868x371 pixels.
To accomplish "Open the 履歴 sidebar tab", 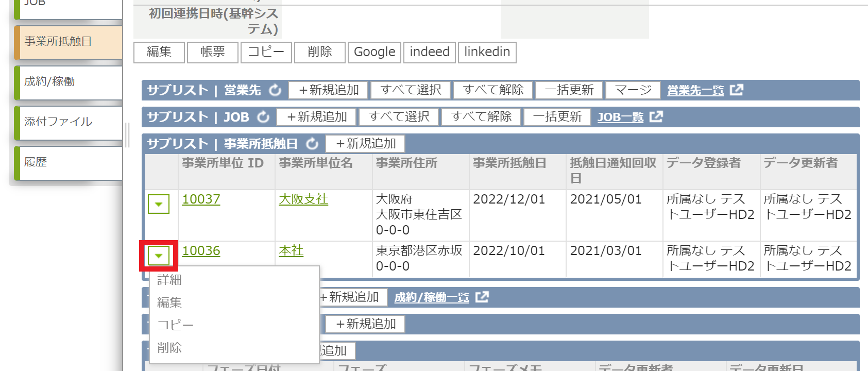I will click(69, 162).
